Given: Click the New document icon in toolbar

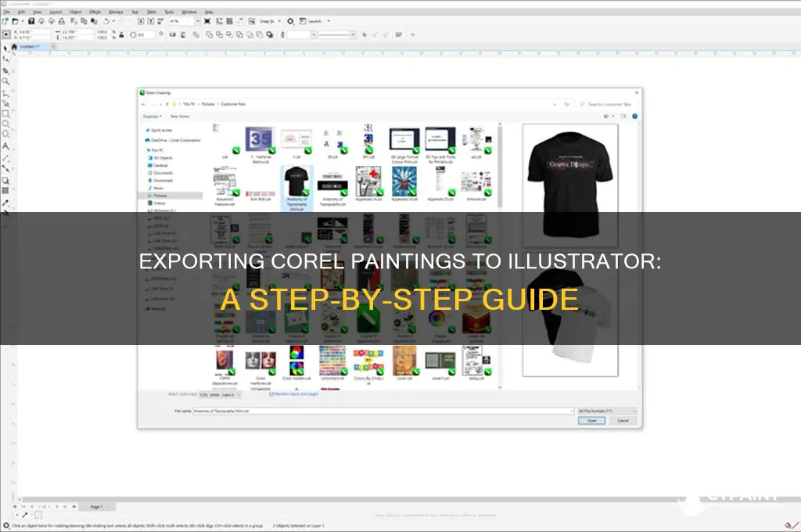Looking at the screenshot, I should [x=5, y=21].
